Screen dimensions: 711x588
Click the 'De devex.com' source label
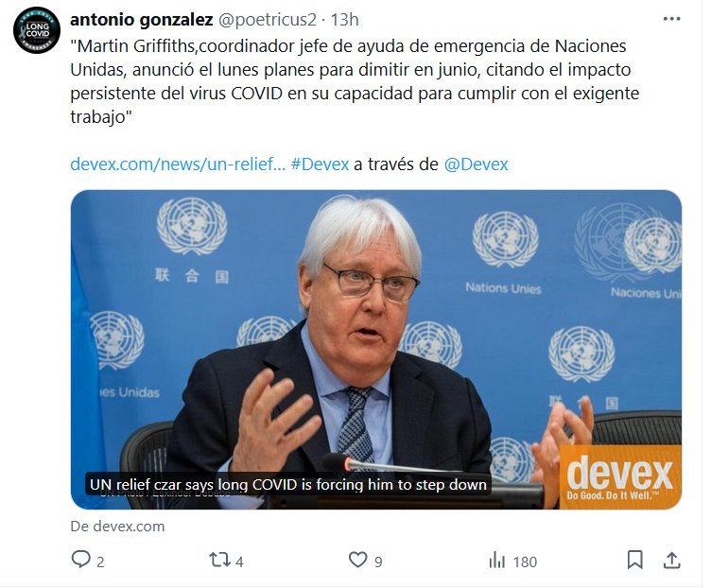tap(117, 527)
